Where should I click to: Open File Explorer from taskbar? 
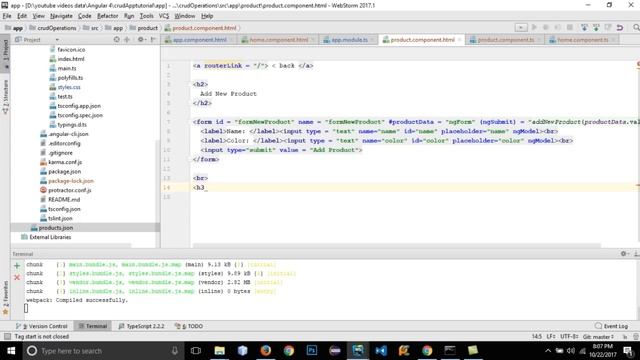(x=220, y=351)
